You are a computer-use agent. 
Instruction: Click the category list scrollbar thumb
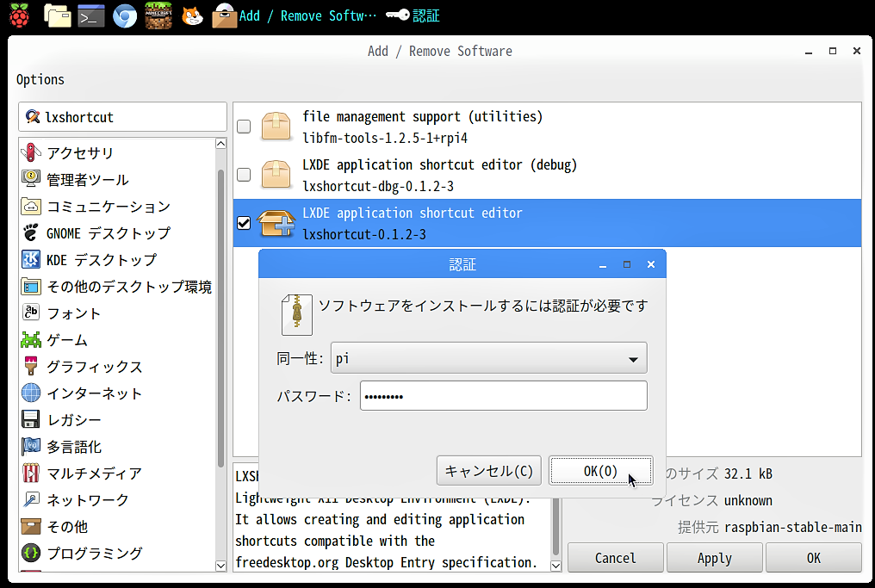(x=221, y=318)
